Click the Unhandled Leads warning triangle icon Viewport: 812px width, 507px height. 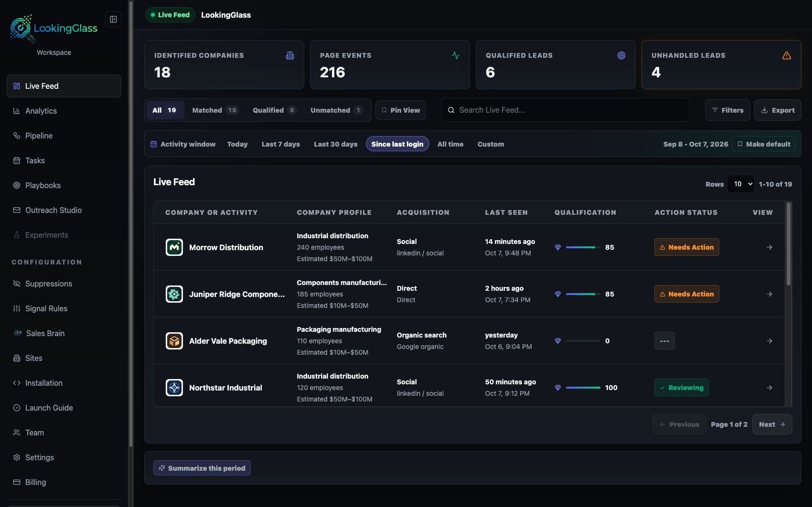787,55
